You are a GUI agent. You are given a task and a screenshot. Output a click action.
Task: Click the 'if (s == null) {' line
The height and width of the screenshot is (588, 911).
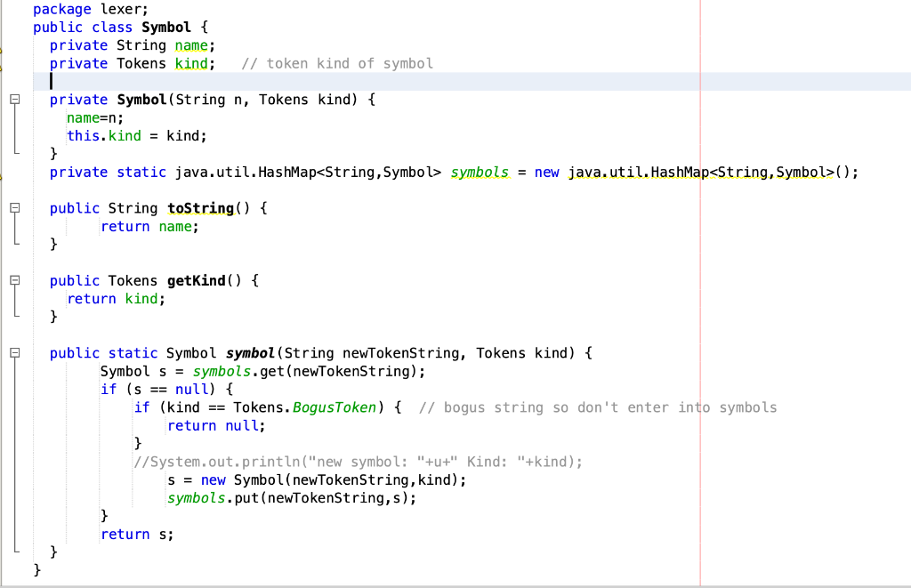click(x=166, y=390)
